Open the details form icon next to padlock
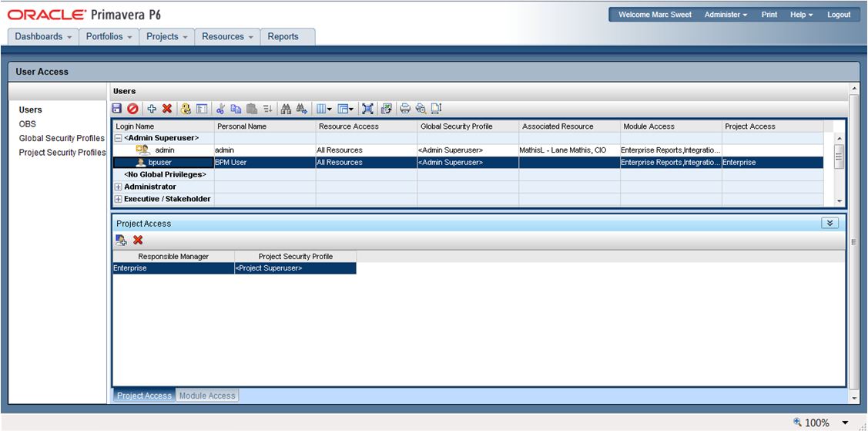 202,109
